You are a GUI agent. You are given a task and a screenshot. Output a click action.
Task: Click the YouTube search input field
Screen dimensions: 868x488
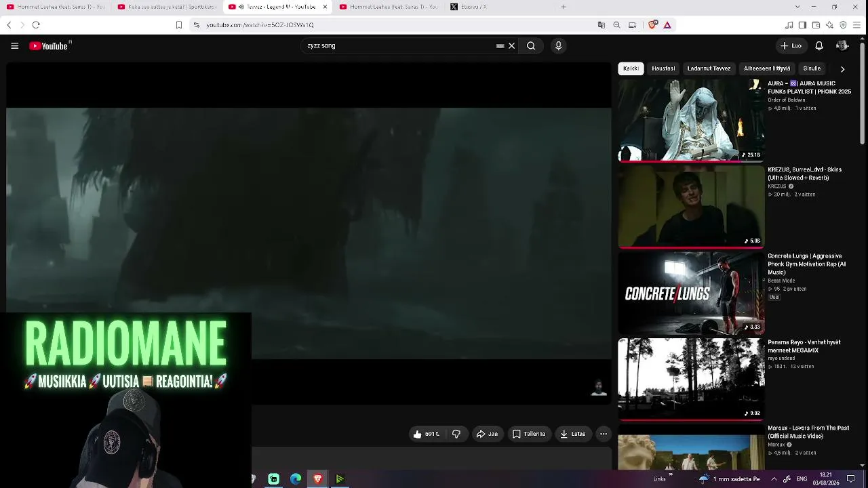click(x=400, y=46)
